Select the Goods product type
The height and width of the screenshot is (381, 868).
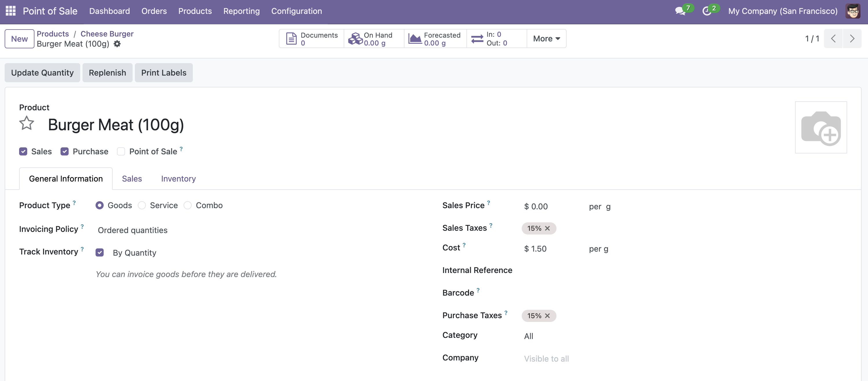pyautogui.click(x=99, y=205)
